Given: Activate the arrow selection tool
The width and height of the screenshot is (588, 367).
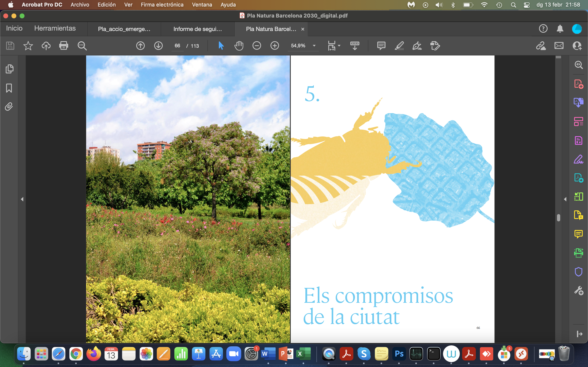Looking at the screenshot, I should click(221, 46).
